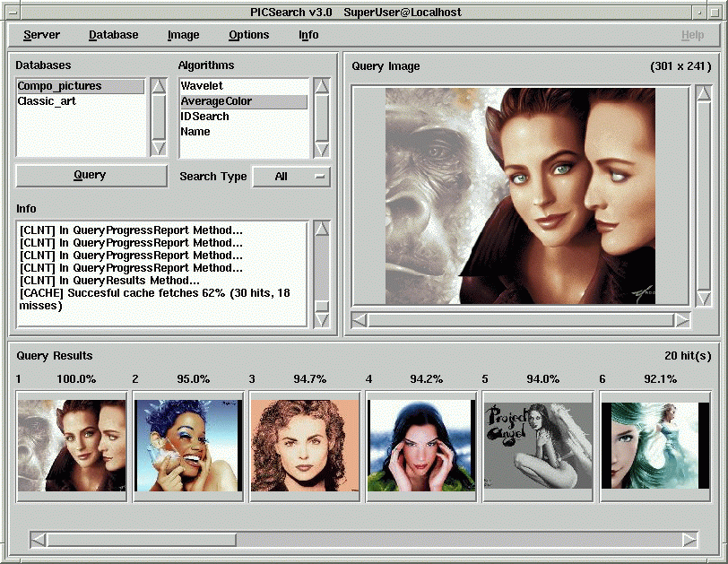The height and width of the screenshot is (564, 728).
Task: Click down arrow of Databases list scrollbar
Action: pos(159,148)
